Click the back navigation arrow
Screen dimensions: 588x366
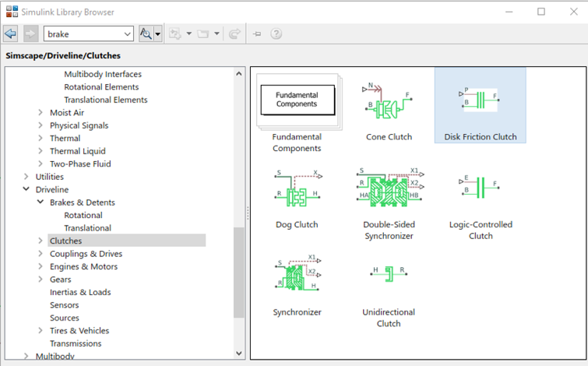[x=10, y=34]
